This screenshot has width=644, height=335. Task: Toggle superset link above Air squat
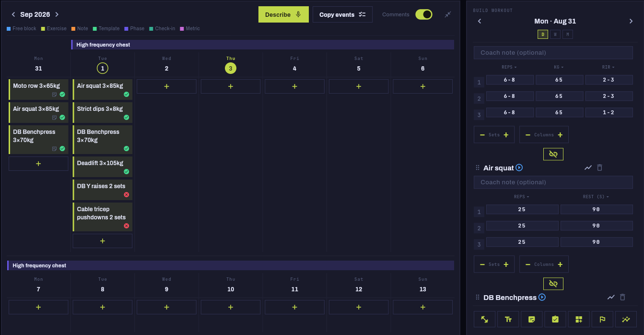point(553,154)
